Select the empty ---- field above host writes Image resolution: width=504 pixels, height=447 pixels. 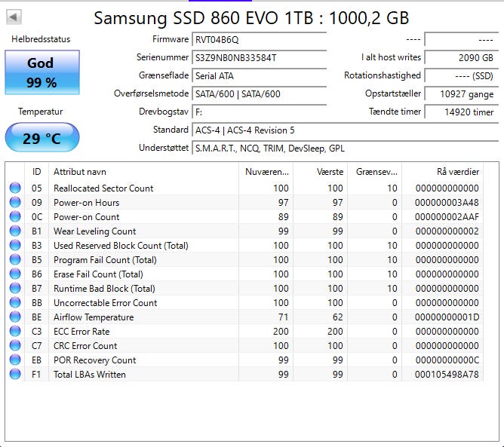point(461,40)
